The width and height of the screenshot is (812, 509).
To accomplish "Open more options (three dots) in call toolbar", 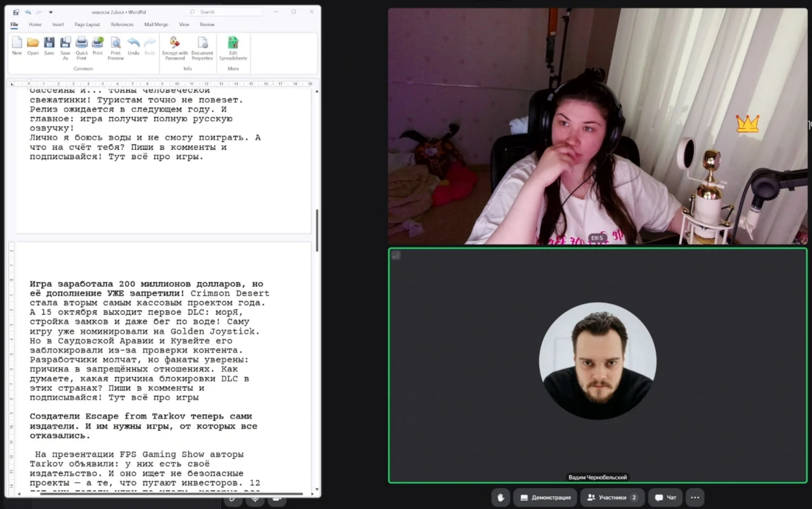I will pyautogui.click(x=695, y=498).
